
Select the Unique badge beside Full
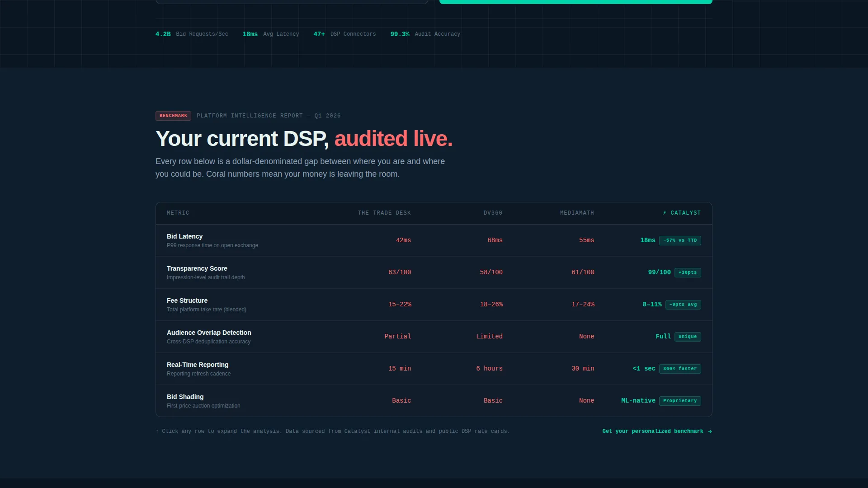point(688,337)
